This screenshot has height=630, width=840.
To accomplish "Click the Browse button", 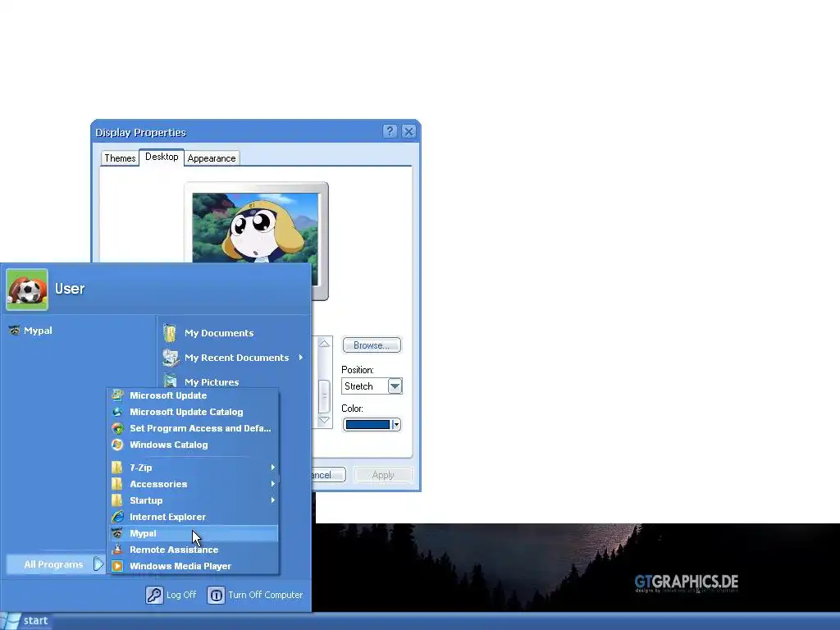I will click(x=372, y=345).
